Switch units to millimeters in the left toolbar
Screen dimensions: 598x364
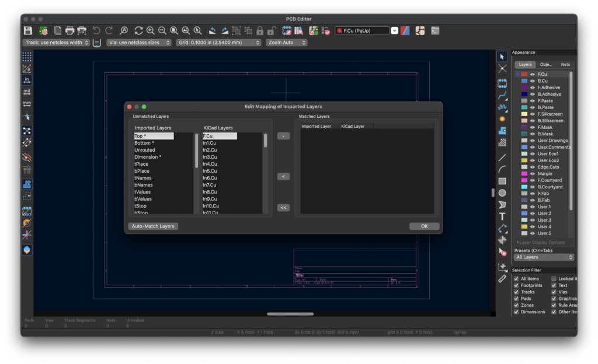coord(27,104)
